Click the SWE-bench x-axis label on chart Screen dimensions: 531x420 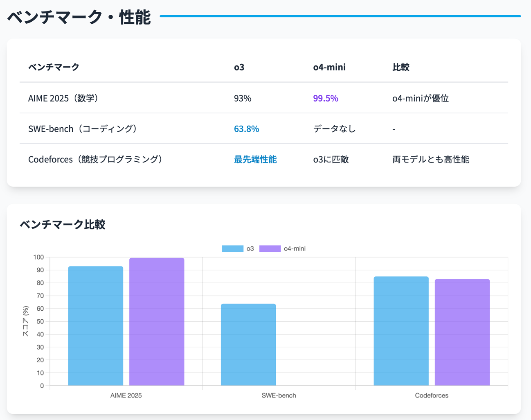coord(279,395)
